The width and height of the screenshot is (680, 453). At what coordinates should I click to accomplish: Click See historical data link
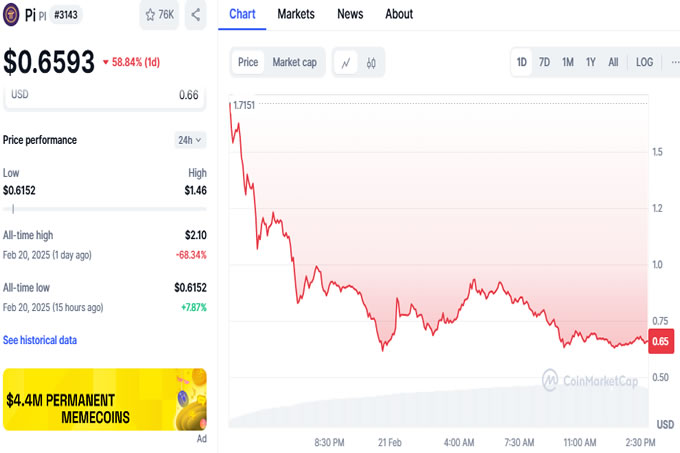coord(40,340)
